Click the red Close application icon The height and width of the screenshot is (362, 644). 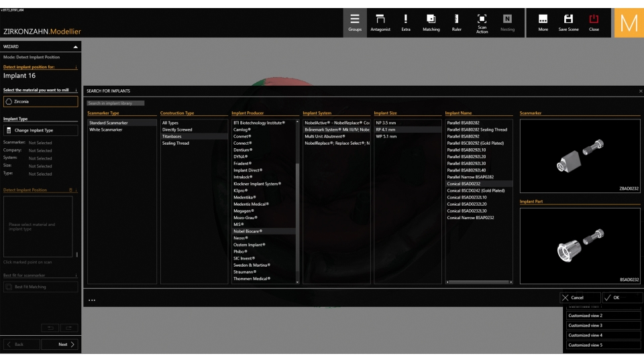click(594, 23)
